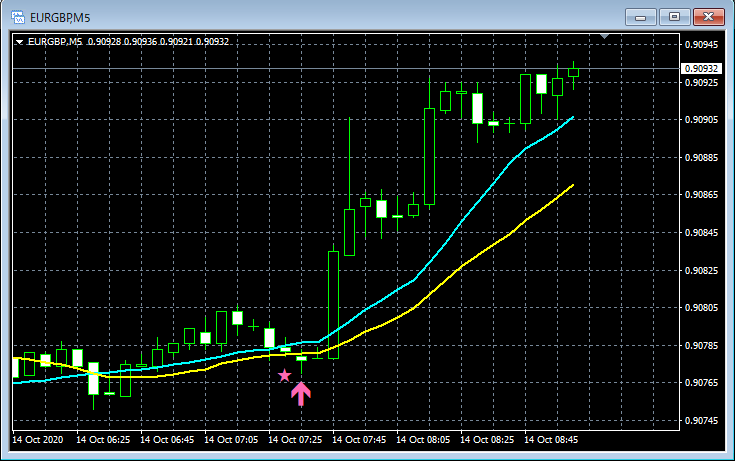This screenshot has width=735, height=461.
Task: Expand the triangle beside the EURGBP,M5 header
Action: pyautogui.click(x=19, y=42)
